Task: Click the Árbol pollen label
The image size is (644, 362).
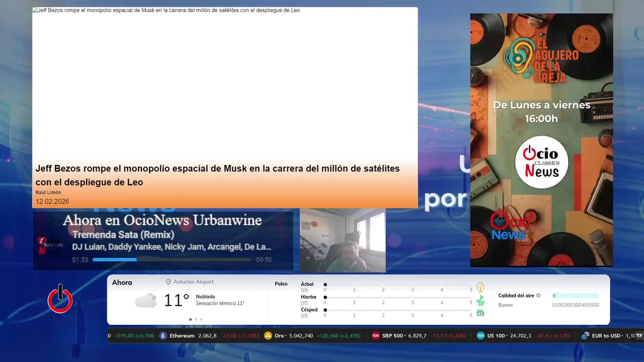Action: (307, 285)
